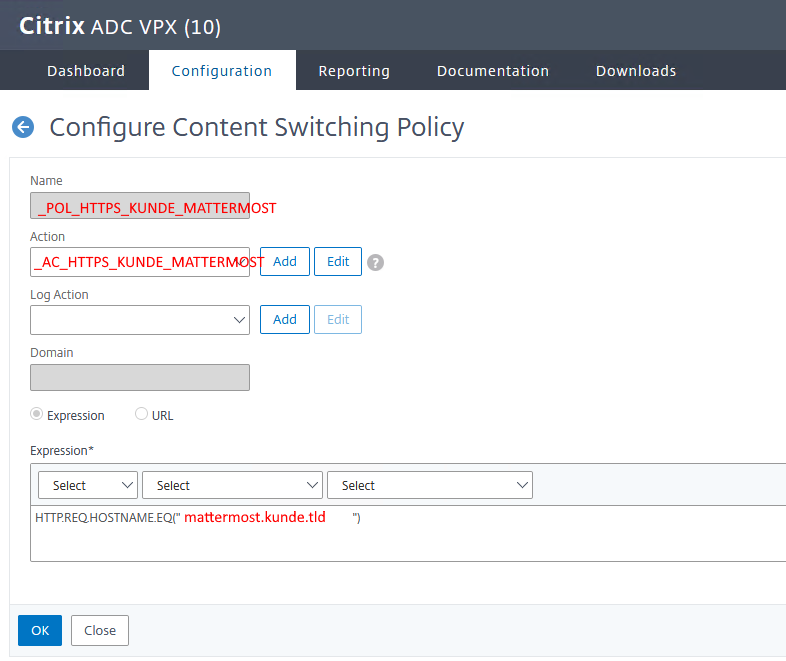The height and width of the screenshot is (661, 786).
Task: Switch to the Downloads tab
Action: tap(636, 71)
